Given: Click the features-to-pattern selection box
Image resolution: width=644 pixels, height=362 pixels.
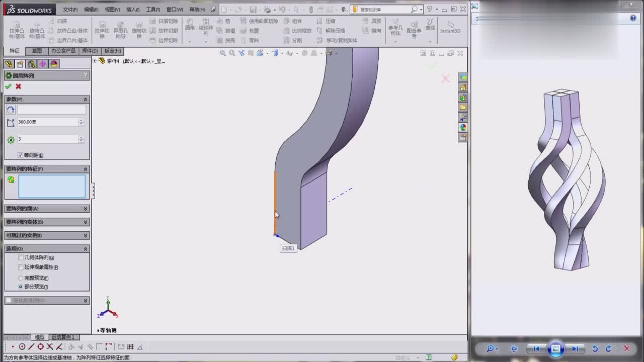Looking at the screenshot, I should tap(52, 187).
